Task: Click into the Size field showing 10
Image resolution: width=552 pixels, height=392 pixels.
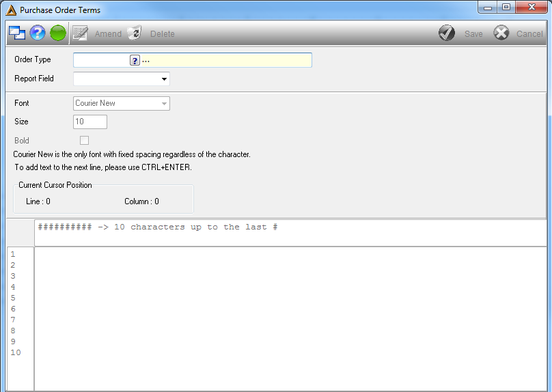Action: 90,122
